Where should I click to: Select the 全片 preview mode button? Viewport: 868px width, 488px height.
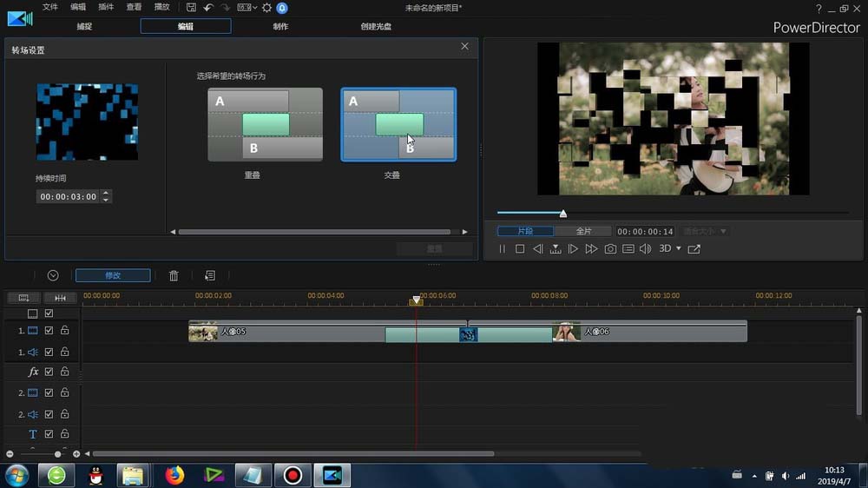coord(584,232)
